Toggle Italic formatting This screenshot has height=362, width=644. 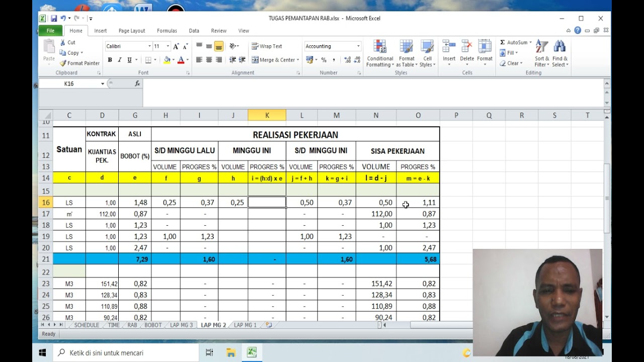click(119, 60)
